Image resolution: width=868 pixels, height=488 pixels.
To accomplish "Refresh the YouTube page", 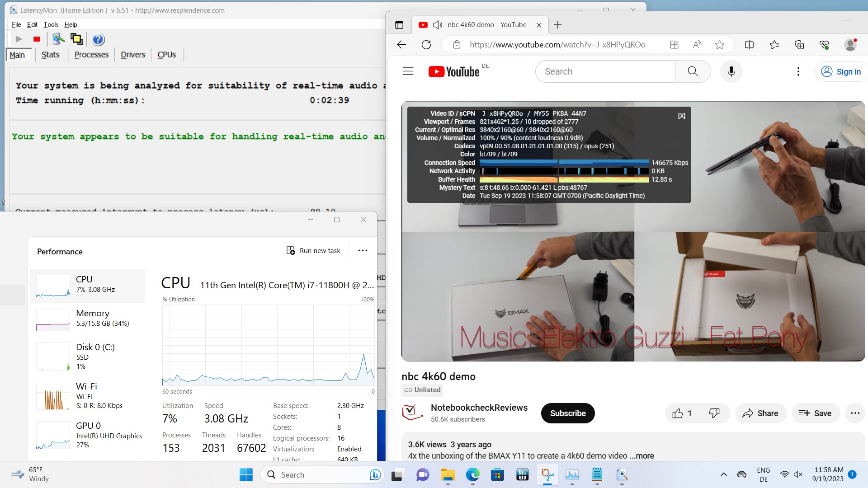I will 426,45.
